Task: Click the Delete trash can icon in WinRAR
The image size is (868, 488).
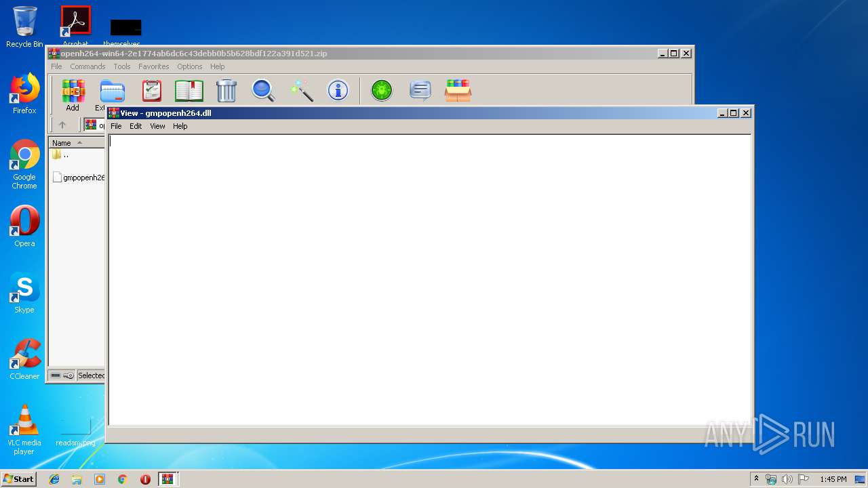Action: (226, 91)
